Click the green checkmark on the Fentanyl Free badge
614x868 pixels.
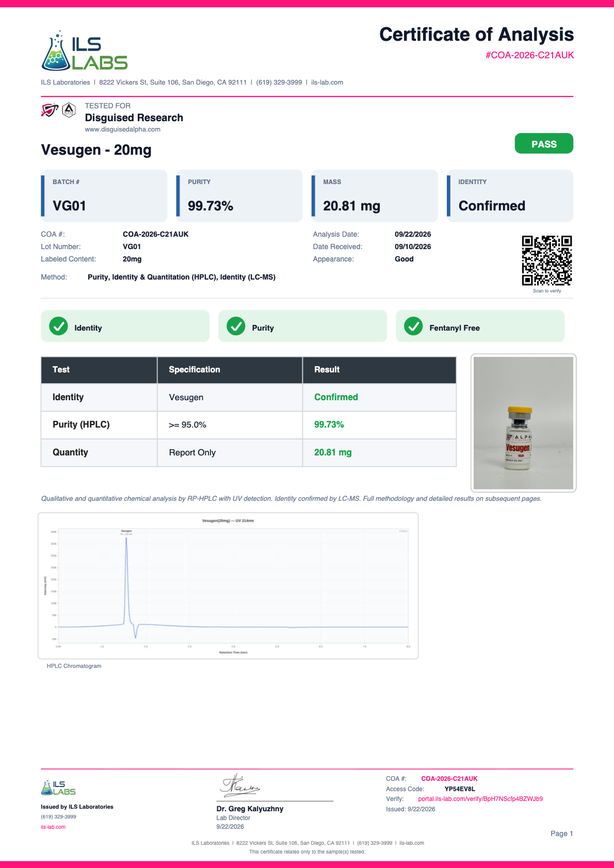(x=413, y=326)
